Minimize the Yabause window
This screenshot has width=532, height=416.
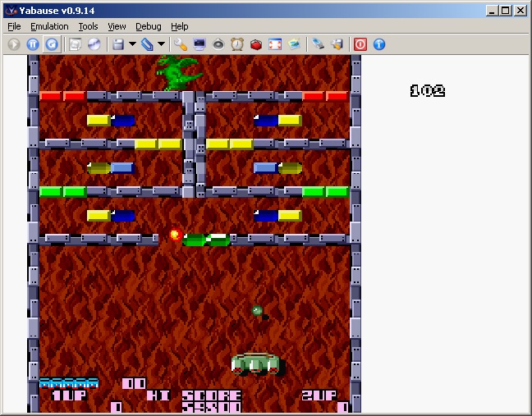pos(492,11)
